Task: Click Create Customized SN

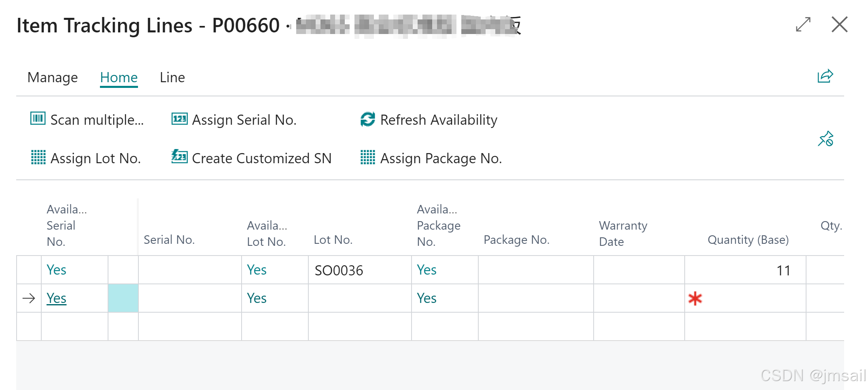Action: (x=261, y=158)
